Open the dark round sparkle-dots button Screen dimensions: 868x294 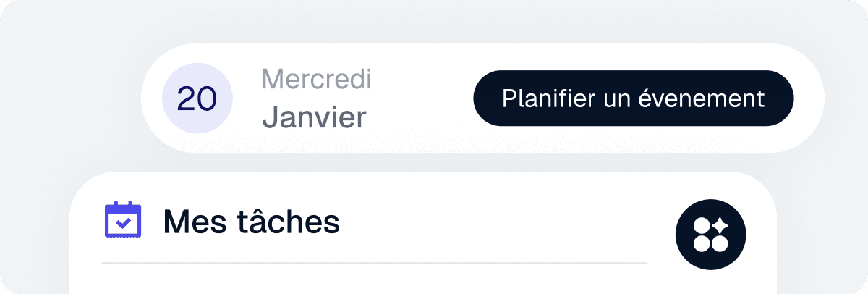pos(710,235)
